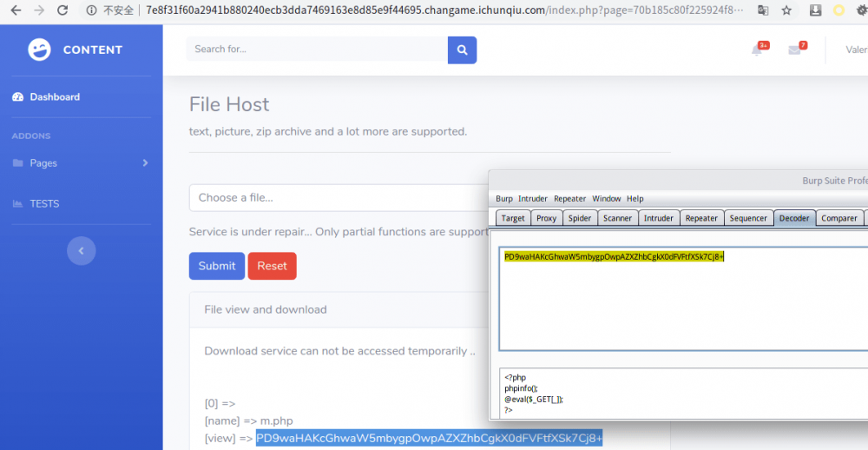This screenshot has width=868, height=450.
Task: Collapse sidebar with round chevron button
Action: coord(82,251)
